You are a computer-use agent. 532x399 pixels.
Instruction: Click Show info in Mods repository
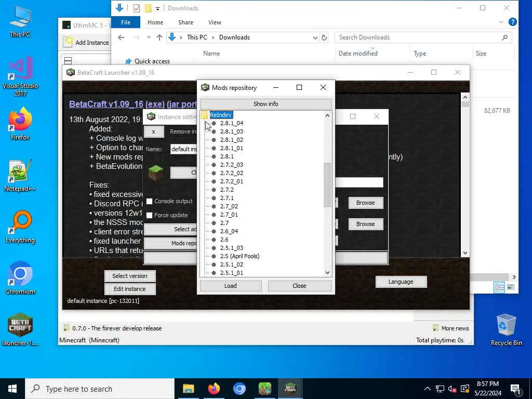[x=265, y=104]
